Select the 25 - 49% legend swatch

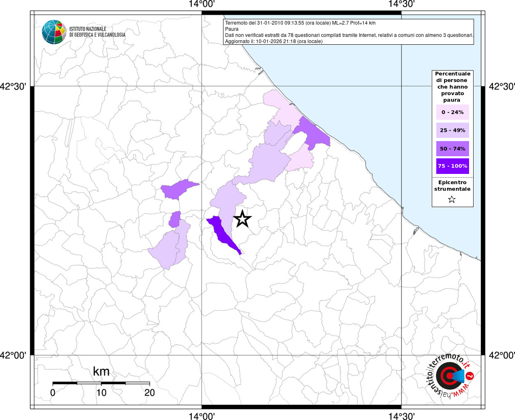pyautogui.click(x=452, y=130)
